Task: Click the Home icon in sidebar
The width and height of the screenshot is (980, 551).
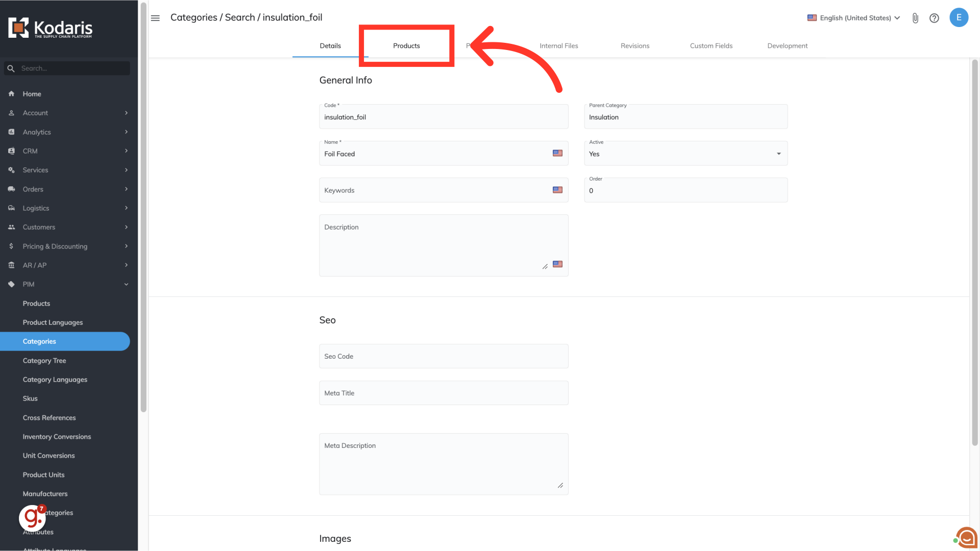Action: [x=11, y=94]
